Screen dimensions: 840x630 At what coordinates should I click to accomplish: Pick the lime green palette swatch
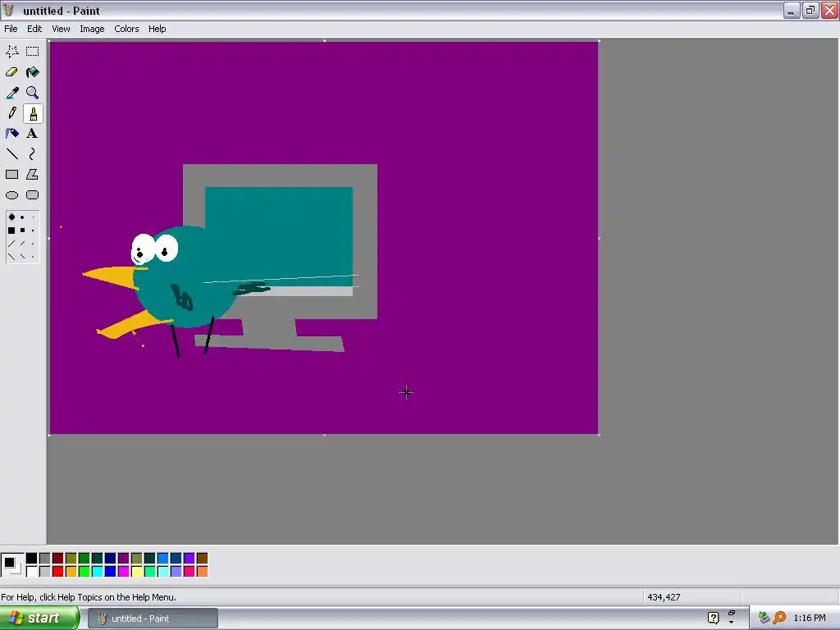84,572
